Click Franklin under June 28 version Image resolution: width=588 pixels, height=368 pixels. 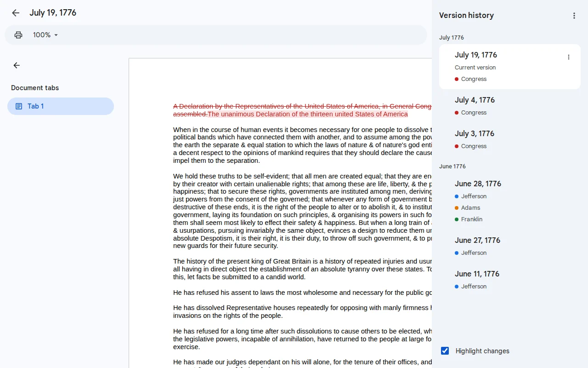coord(472,219)
